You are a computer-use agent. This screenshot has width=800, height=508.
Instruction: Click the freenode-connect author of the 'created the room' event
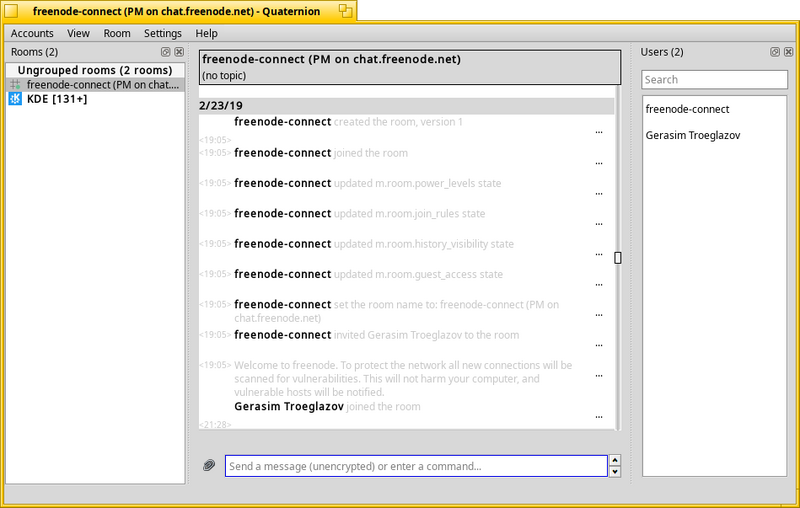283,122
